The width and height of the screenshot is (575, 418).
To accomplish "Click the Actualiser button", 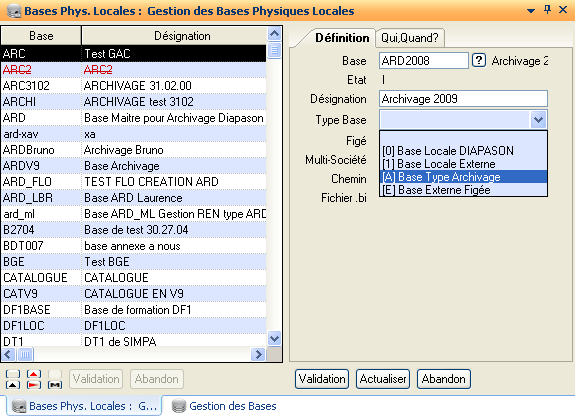I will [x=383, y=379].
